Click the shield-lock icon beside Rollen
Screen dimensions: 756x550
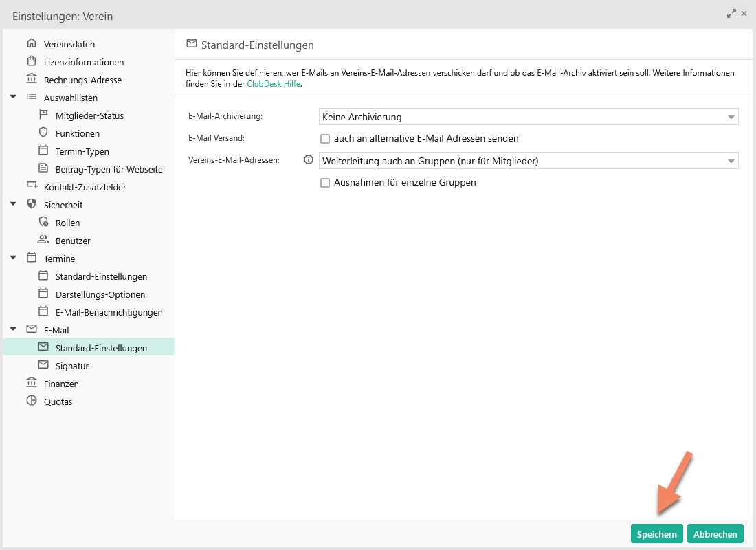coord(43,222)
